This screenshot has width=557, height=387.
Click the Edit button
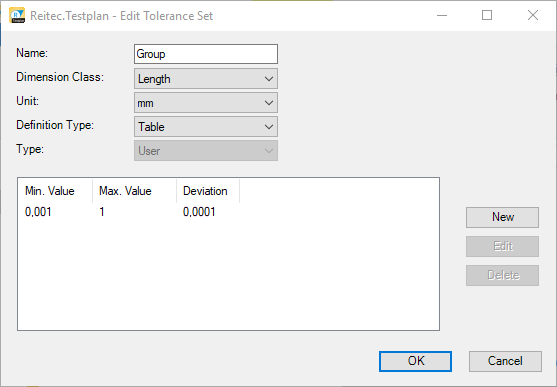[502, 246]
